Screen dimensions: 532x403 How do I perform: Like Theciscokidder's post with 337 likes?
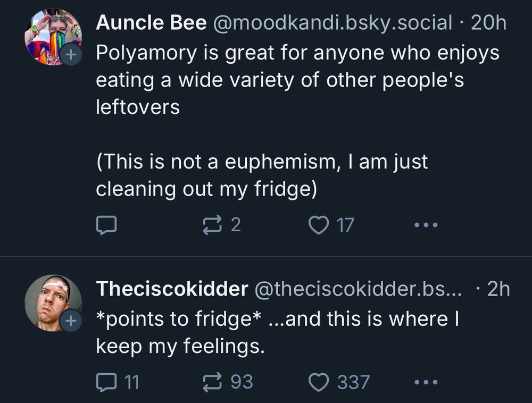coord(319,382)
